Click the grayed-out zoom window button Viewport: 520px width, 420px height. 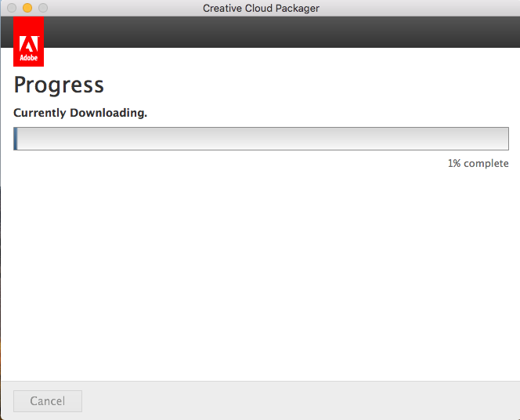click(x=43, y=8)
